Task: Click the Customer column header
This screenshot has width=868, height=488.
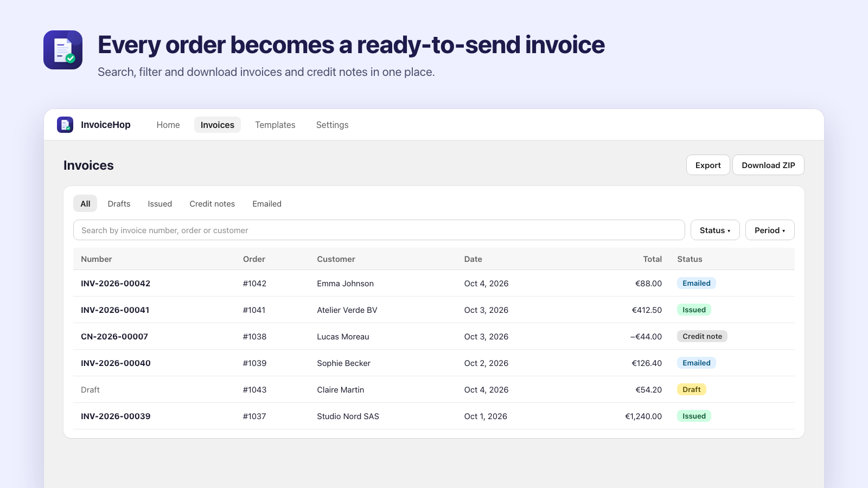Action: (336, 259)
